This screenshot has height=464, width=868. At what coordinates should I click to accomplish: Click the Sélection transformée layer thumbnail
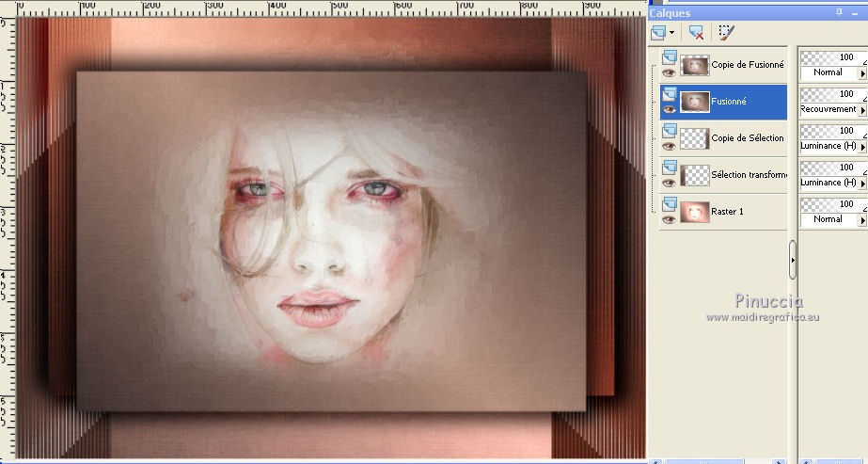point(695,175)
